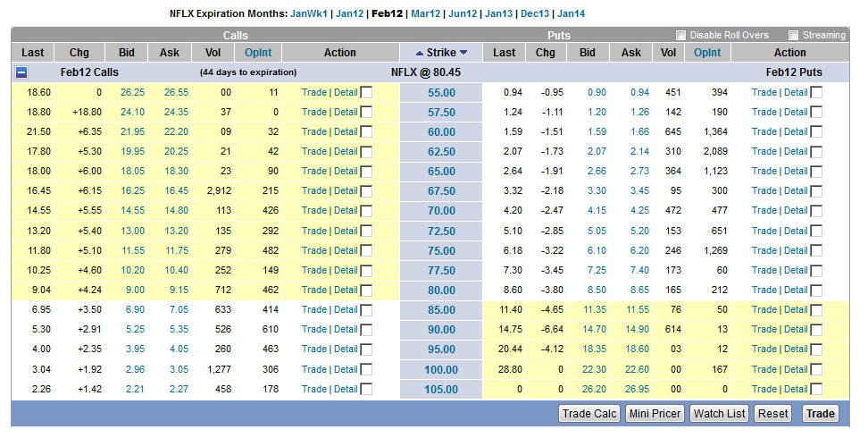868x438 pixels.
Task: Select Mar12 expiration month
Action: [x=426, y=14]
